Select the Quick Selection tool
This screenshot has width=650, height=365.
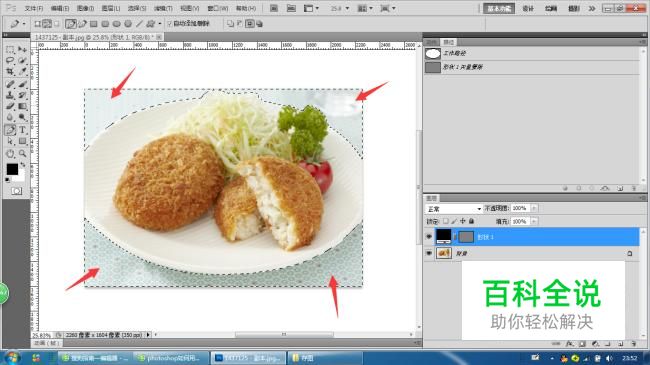22,61
